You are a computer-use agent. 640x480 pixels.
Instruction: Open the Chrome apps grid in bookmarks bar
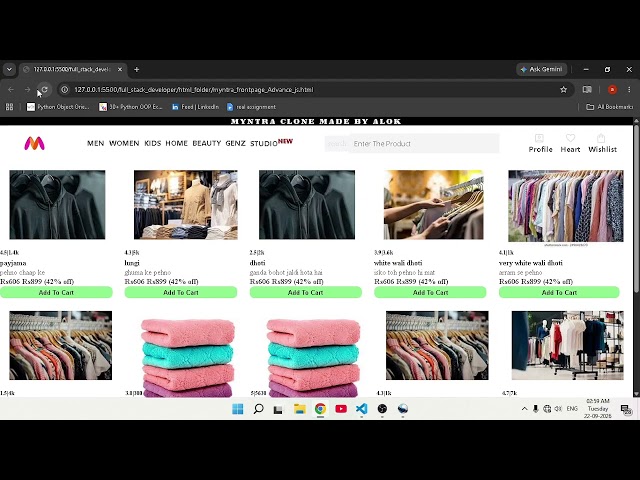[x=9, y=107]
